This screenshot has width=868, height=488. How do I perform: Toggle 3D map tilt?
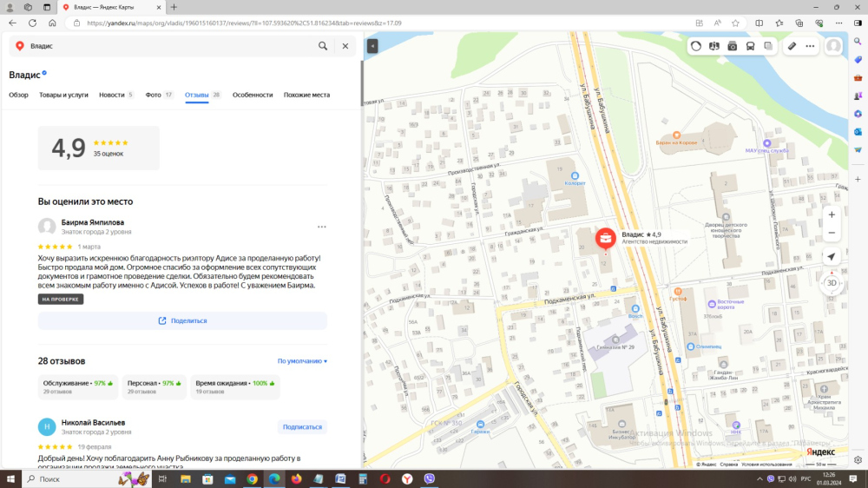pos(832,283)
